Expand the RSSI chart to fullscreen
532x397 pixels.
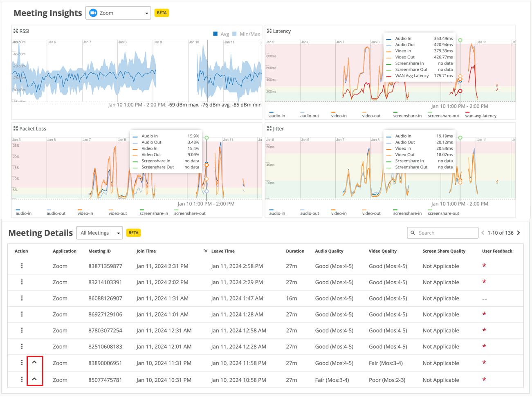pos(16,31)
